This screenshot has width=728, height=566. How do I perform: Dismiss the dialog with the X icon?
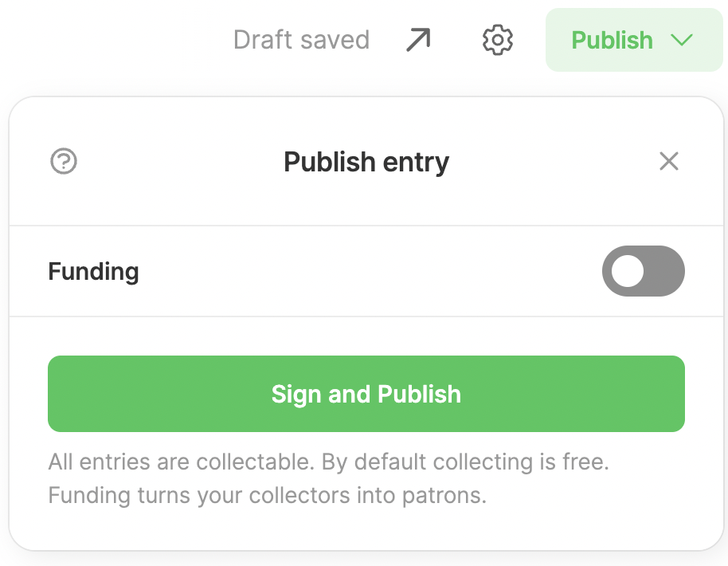tap(669, 161)
